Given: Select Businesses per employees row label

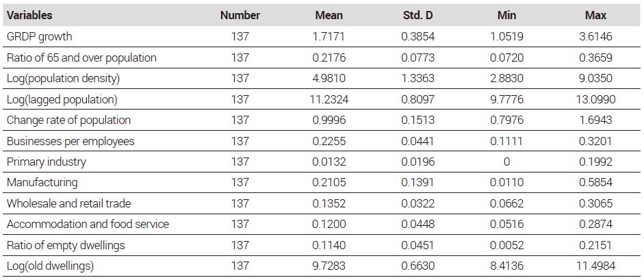Looking at the screenshot, I should (x=70, y=141).
